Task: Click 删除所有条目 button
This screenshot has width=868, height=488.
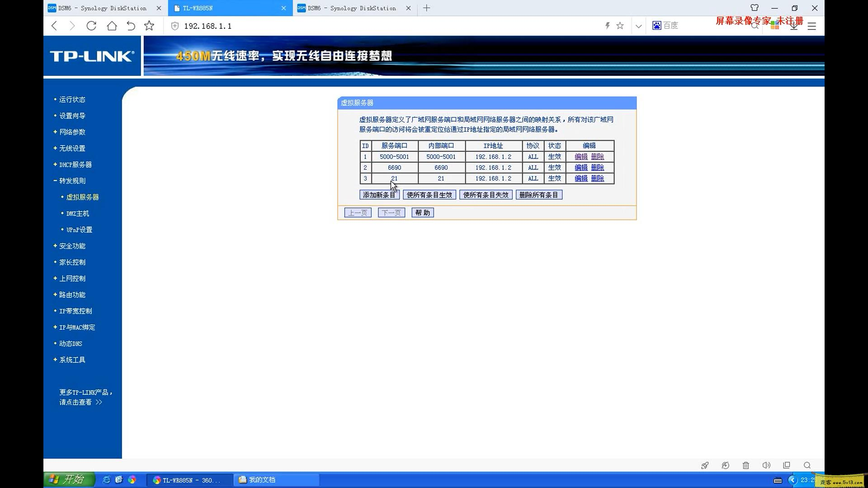Action: point(539,195)
